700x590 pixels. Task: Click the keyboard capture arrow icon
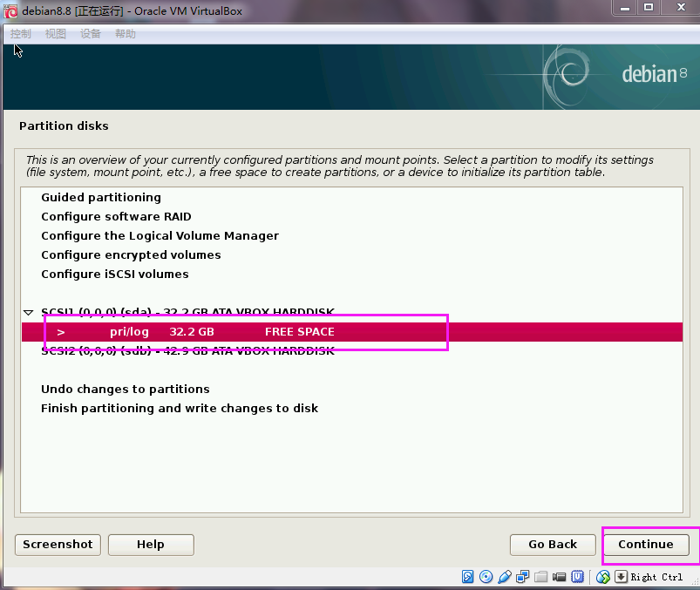[621, 577]
